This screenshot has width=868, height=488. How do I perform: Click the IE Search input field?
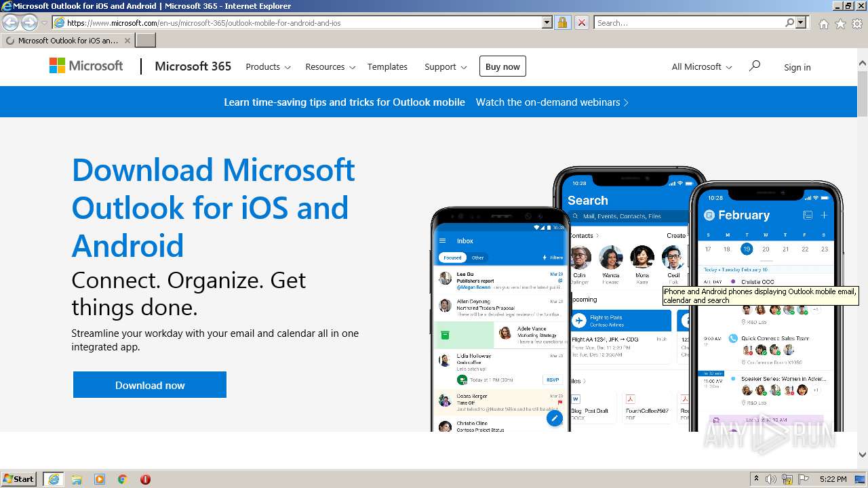[x=689, y=22]
